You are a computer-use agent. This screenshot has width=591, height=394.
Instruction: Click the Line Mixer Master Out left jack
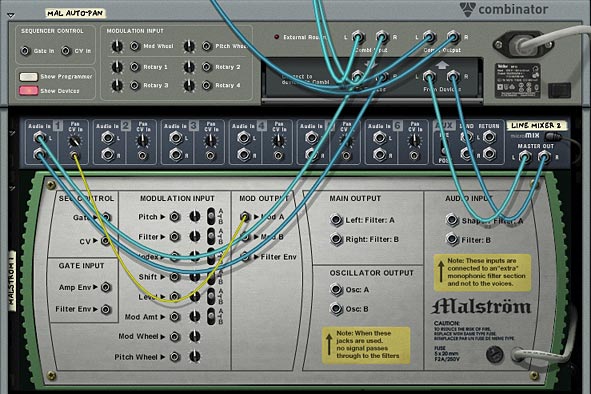(524, 156)
